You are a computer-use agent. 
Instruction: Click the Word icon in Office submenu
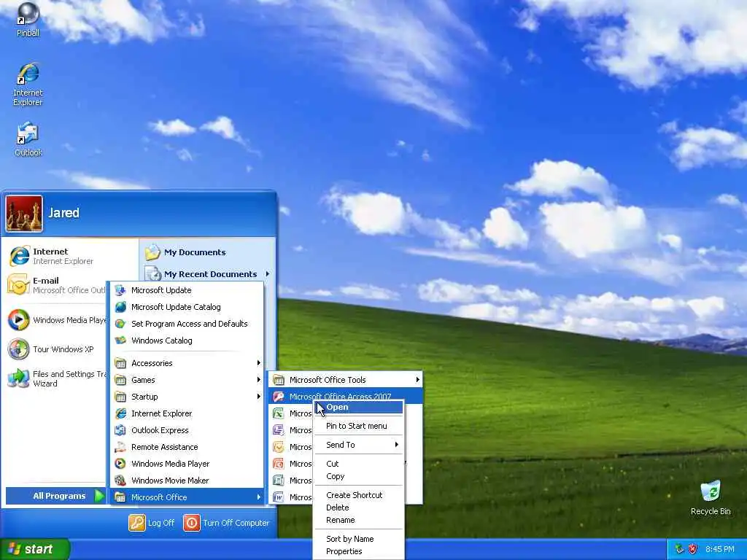[278, 497]
